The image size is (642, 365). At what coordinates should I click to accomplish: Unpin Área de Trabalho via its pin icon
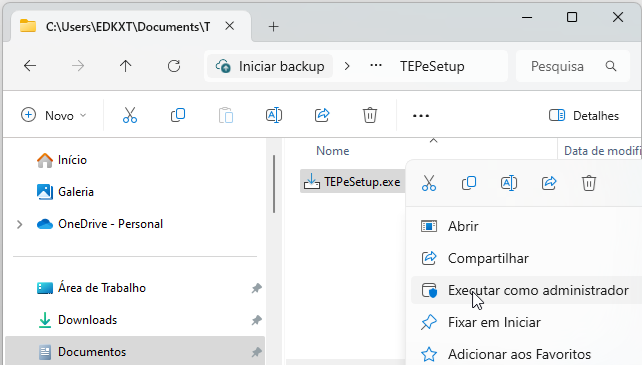256,288
